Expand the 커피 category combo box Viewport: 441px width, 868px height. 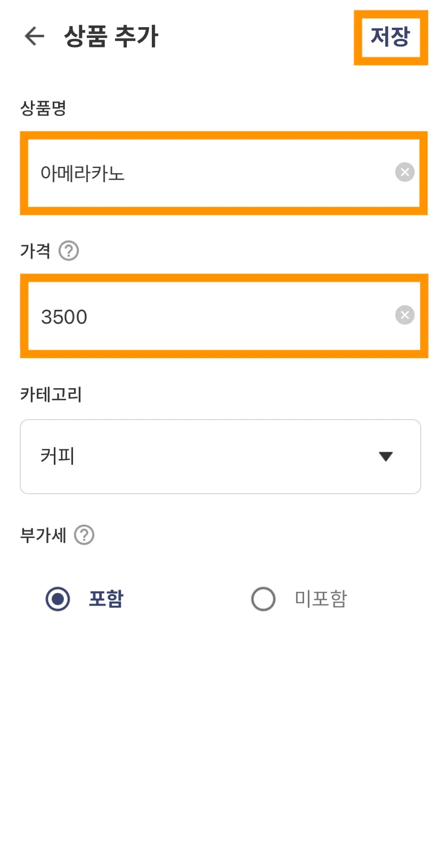pos(220,456)
